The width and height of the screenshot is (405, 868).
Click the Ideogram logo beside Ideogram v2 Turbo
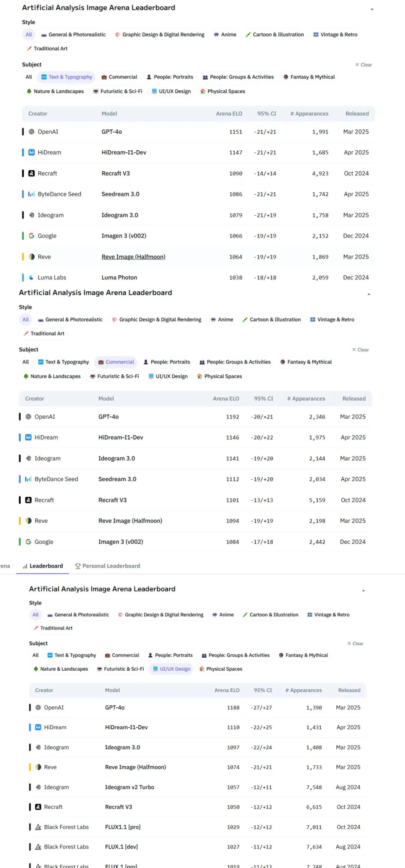(38, 787)
